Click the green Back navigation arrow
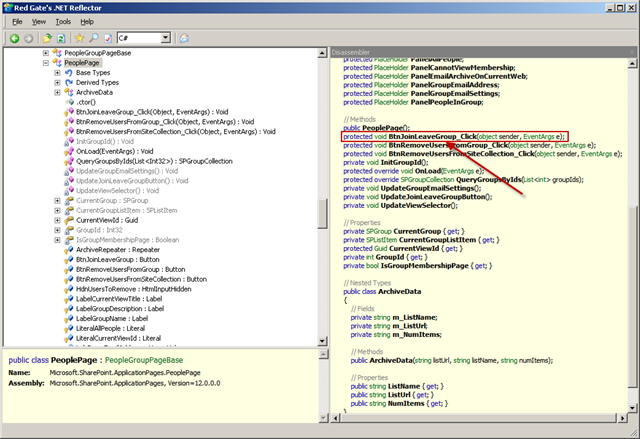Image resolution: width=640 pixels, height=439 pixels. pyautogui.click(x=15, y=38)
